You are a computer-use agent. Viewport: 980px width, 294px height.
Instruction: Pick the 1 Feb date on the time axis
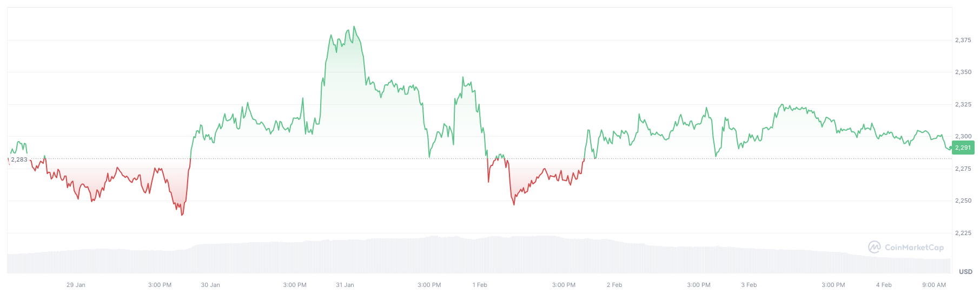(480, 285)
